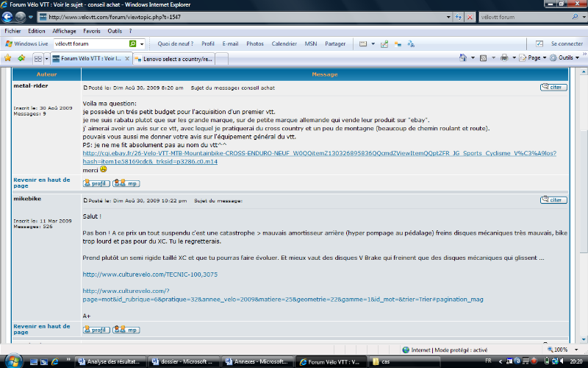Click the vertical scrollbar thumb
Screen dimensions: 588x368
coord(584,191)
